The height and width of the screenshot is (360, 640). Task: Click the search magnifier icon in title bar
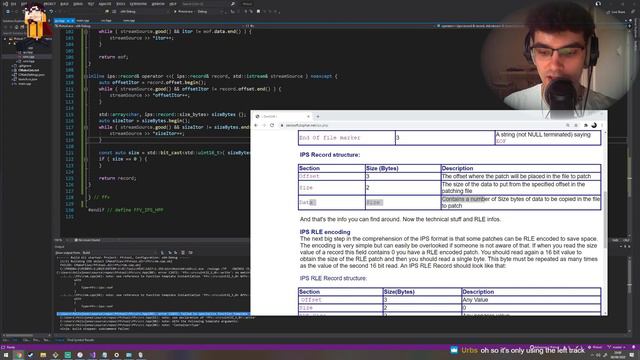[x=233, y=4]
